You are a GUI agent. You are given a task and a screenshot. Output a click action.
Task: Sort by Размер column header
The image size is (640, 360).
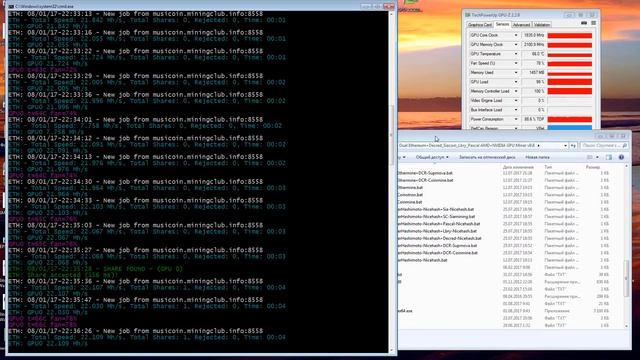point(593,167)
